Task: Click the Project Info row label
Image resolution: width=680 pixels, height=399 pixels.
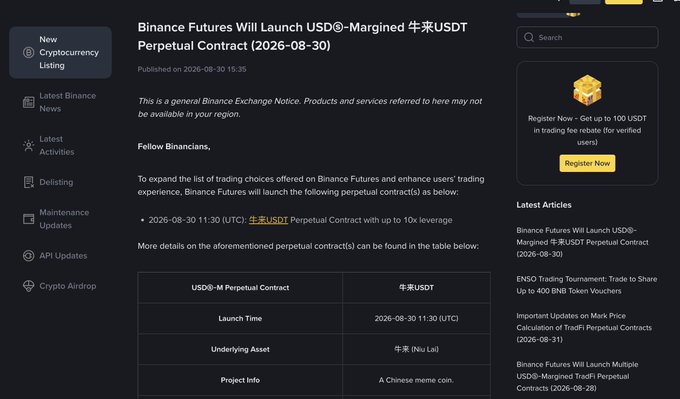Action: click(240, 380)
